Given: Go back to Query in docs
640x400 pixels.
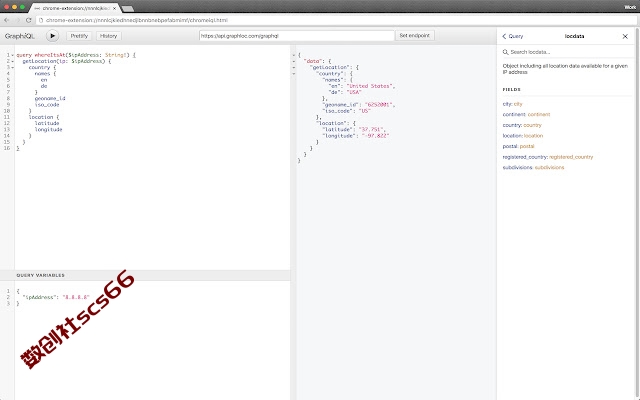Looking at the screenshot, I should click(513, 36).
